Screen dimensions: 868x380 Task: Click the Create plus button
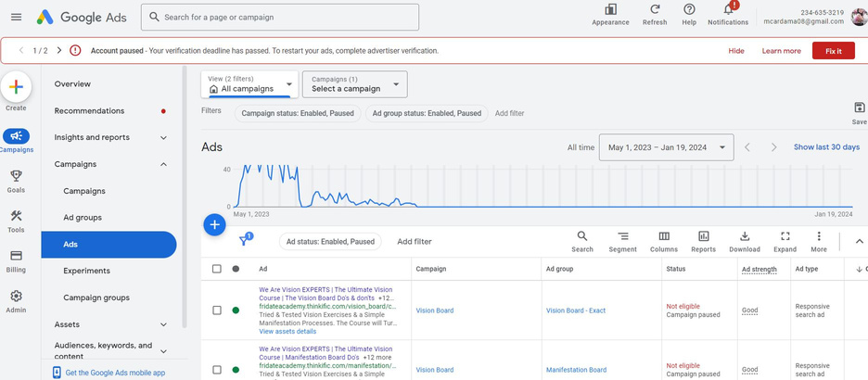click(16, 87)
